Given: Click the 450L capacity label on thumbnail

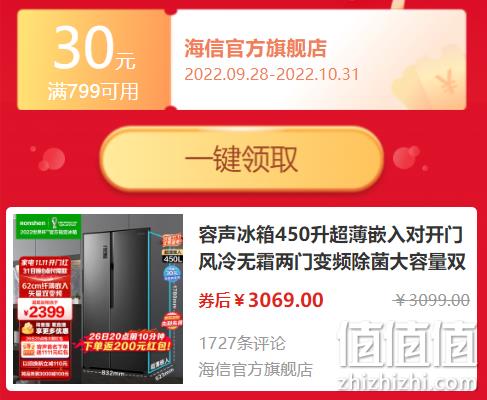Looking at the screenshot, I should click(x=172, y=259).
